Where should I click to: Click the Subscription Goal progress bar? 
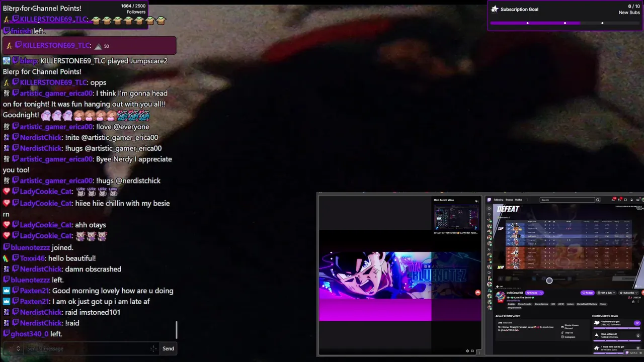[565, 23]
